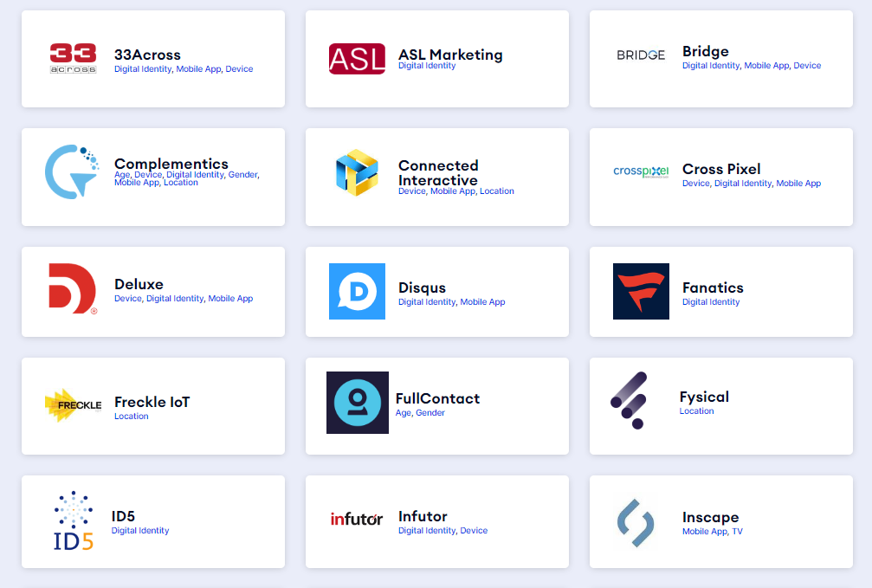Open the ID5 partner title
Viewport: 872px width, 588px height.
123,516
